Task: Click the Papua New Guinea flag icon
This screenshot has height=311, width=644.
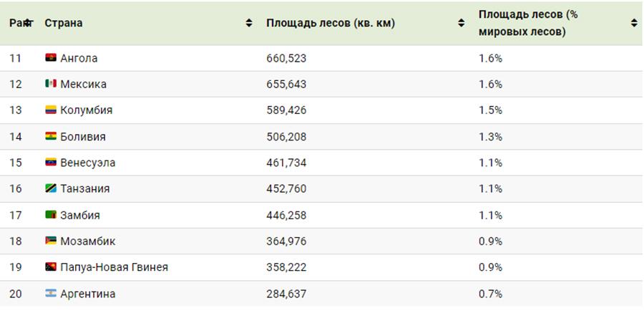Action: [51, 267]
